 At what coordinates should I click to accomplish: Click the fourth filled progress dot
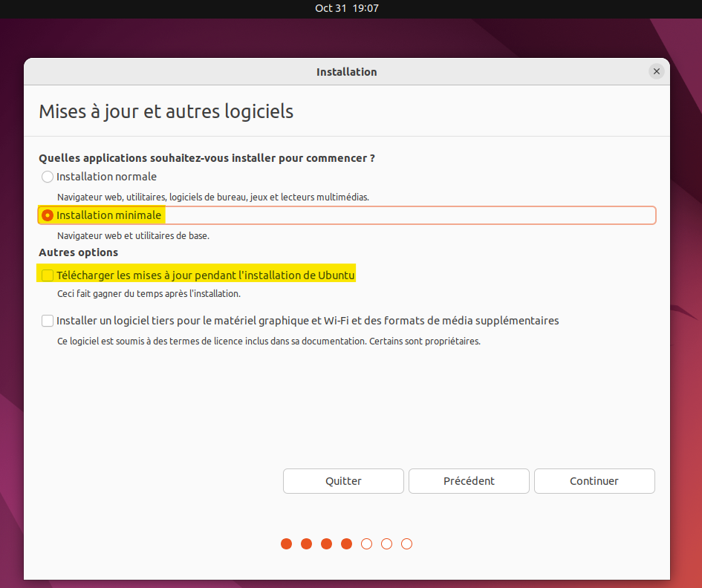[346, 544]
